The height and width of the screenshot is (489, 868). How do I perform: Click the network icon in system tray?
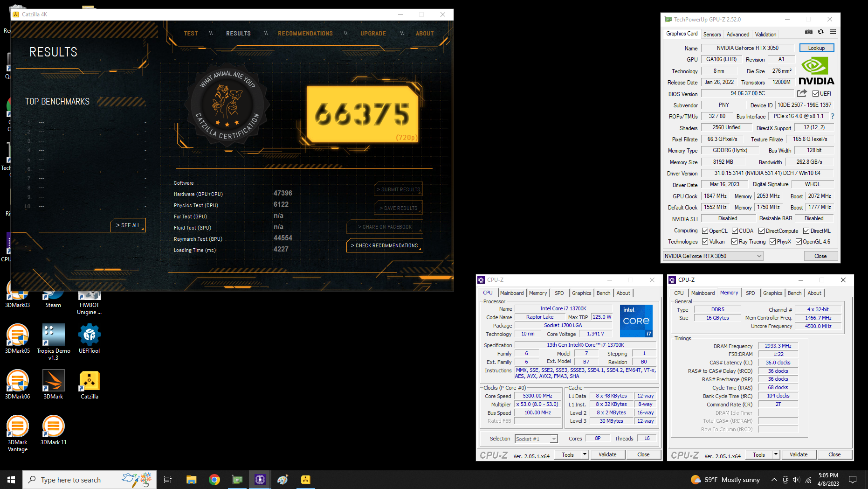[x=808, y=480]
